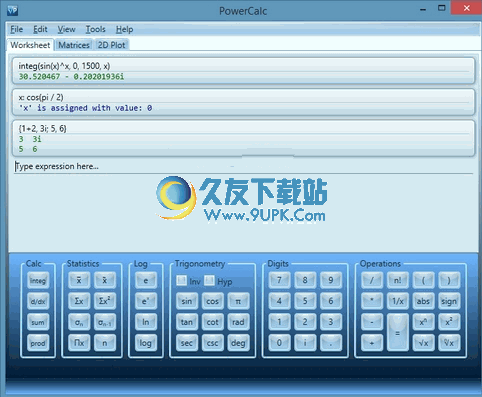The height and width of the screenshot is (397, 482).
Task: Switch to the 2D Plot tab
Action: coord(111,45)
